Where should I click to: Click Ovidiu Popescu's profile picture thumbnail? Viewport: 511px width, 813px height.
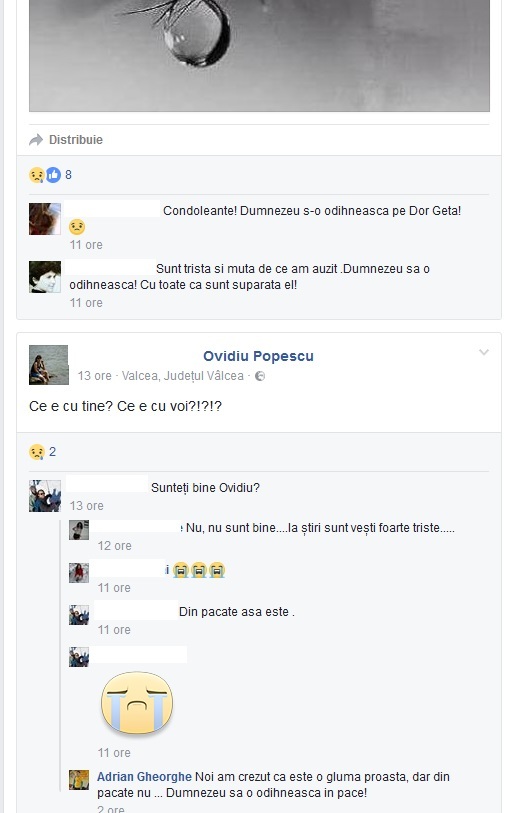(49, 365)
